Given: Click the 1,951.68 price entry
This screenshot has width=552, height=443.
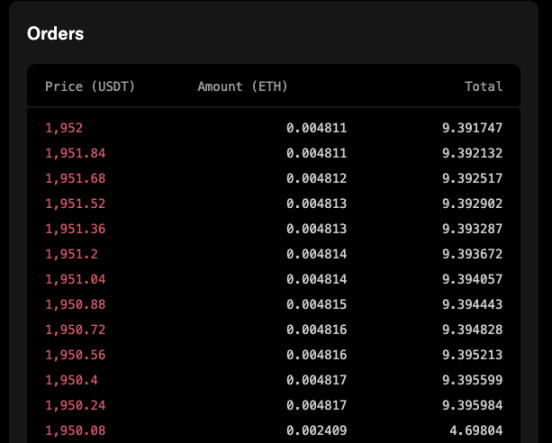Looking at the screenshot, I should [75, 179].
